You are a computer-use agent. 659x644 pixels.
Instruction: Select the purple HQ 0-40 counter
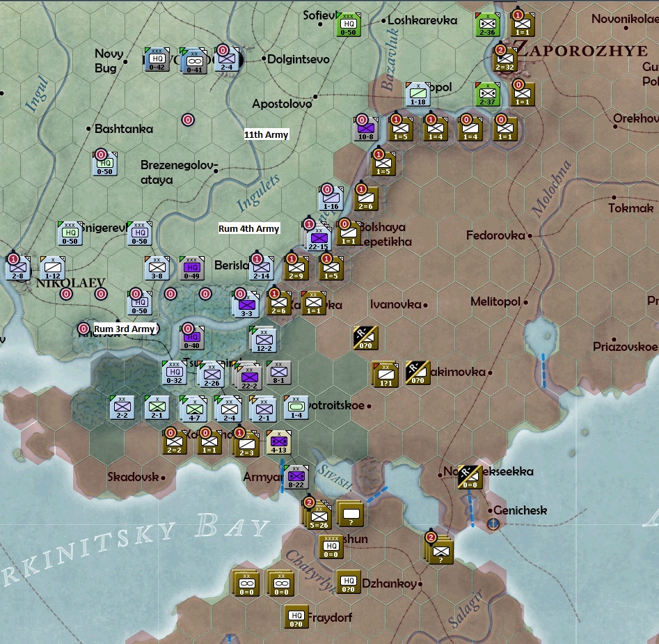tap(191, 338)
